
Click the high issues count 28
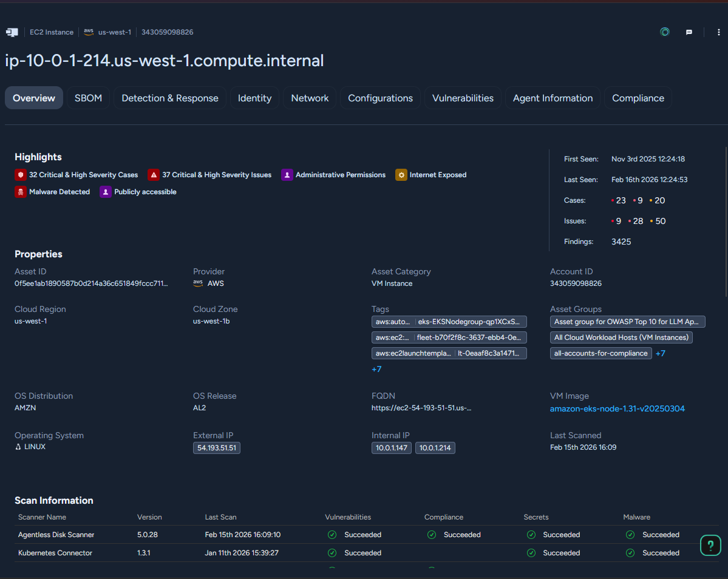(x=638, y=222)
